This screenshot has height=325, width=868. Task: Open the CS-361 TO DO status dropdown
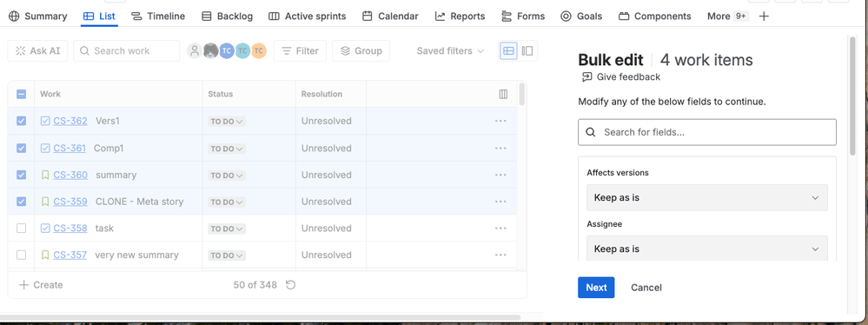[x=227, y=149]
